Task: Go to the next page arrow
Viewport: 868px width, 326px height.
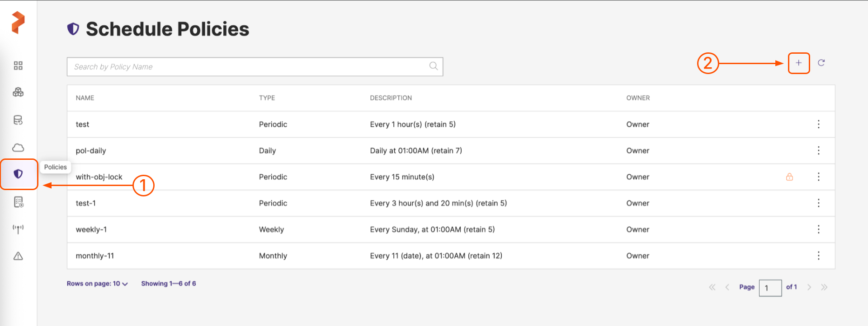Action: tap(809, 287)
